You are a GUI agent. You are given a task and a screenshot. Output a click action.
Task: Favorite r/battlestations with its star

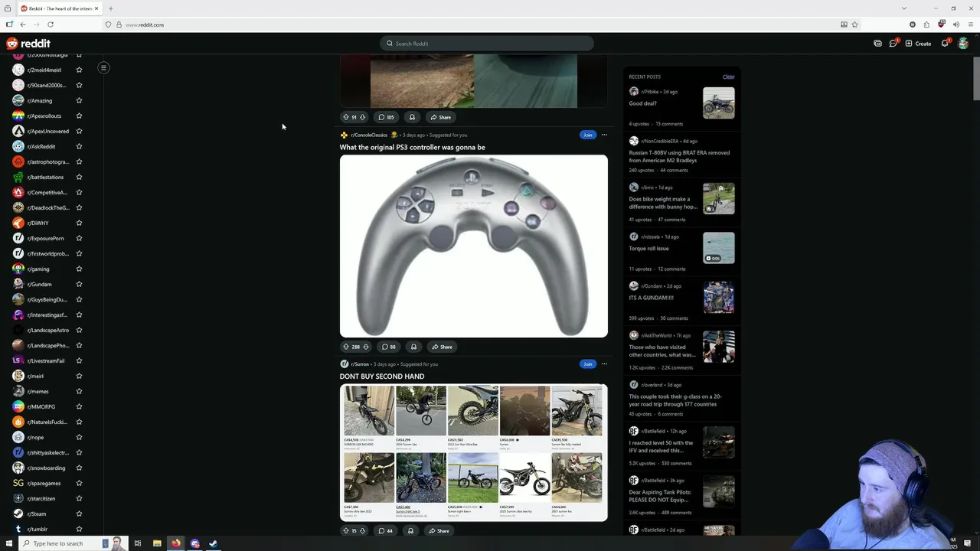coord(79,177)
